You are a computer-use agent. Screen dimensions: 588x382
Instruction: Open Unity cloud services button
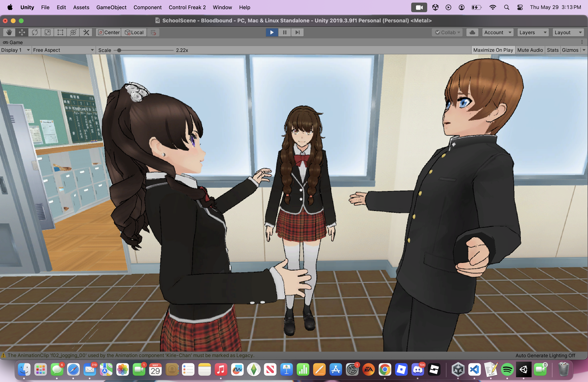coord(472,32)
